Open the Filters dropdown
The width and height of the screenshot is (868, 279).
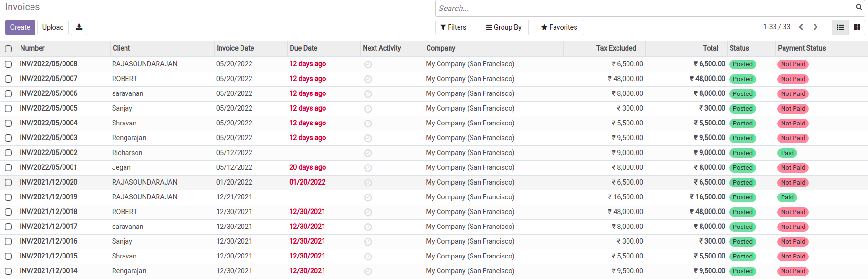click(x=454, y=27)
